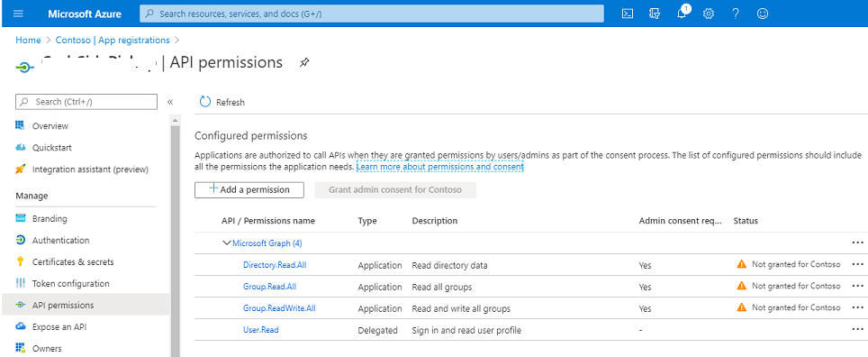Viewport: 868px width, 357px height.
Task: Open ellipsis menu for Group.Read.All row
Action: point(857,286)
